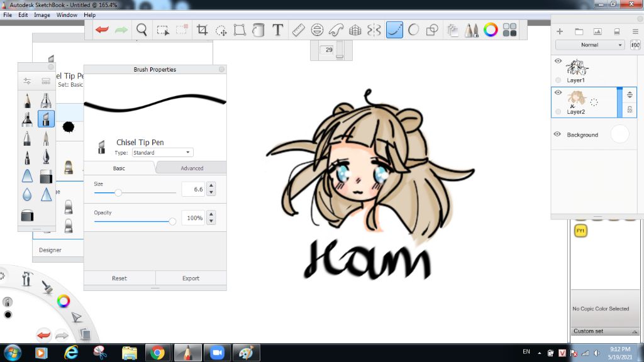Toggle the Ellipse guide tool
Viewport: 644px width, 362px height.
pyautogui.click(x=317, y=30)
